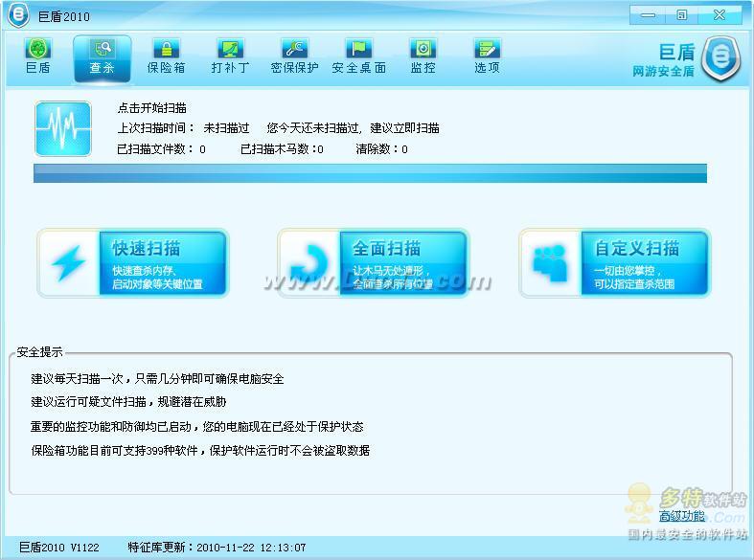This screenshot has height=560, width=754.
Task: Start the 快速扫描 quick scan
Action: (133, 263)
